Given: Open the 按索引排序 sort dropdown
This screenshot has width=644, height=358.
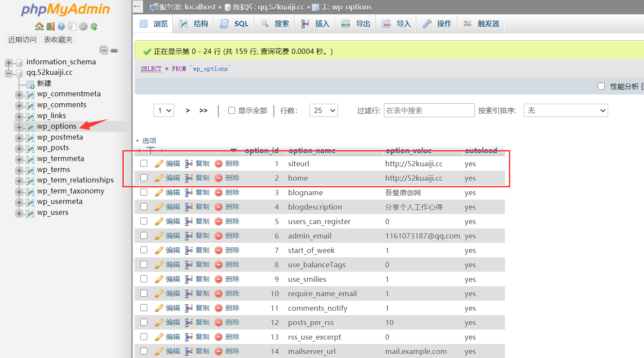Looking at the screenshot, I should pyautogui.click(x=566, y=110).
